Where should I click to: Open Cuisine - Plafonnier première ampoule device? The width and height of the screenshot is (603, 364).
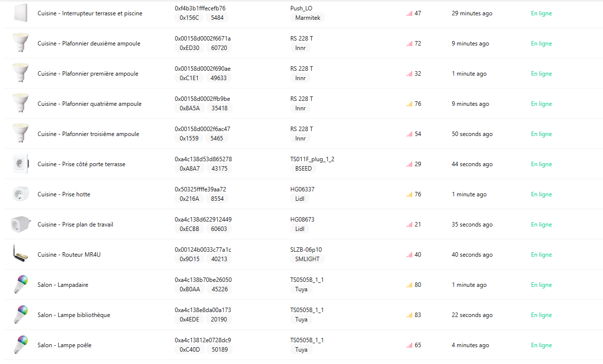click(88, 74)
